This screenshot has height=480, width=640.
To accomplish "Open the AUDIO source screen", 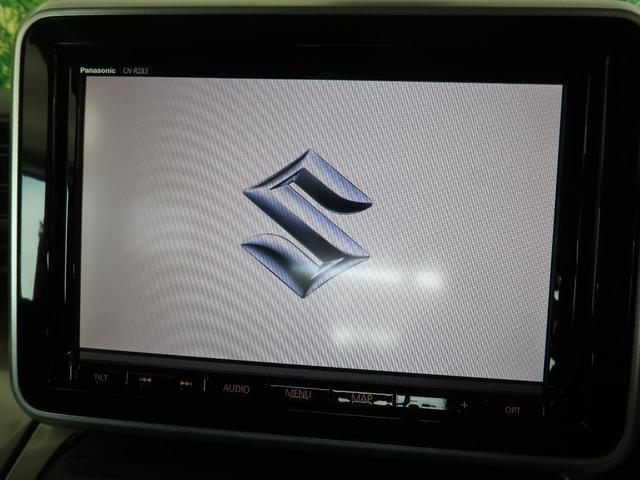I will (236, 388).
